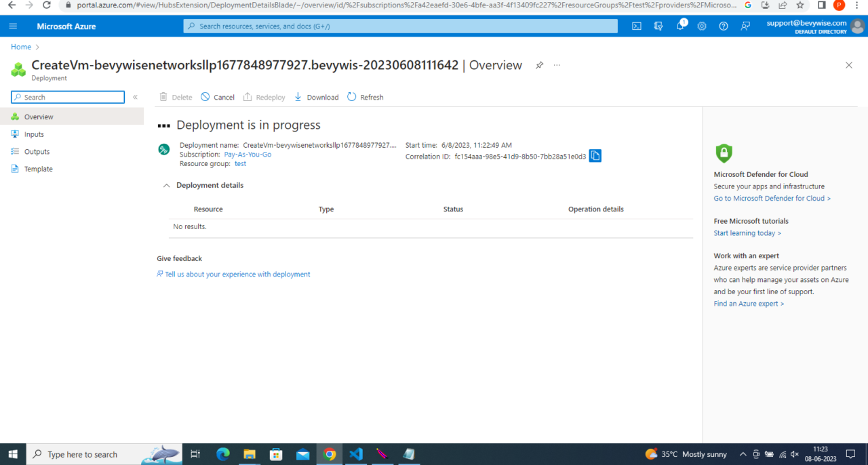Collapse the Deployment details section
Image resolution: width=868 pixels, height=465 pixels.
click(x=167, y=185)
